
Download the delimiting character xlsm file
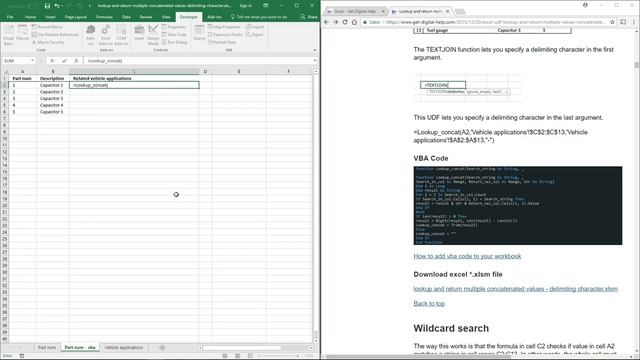[516, 289]
